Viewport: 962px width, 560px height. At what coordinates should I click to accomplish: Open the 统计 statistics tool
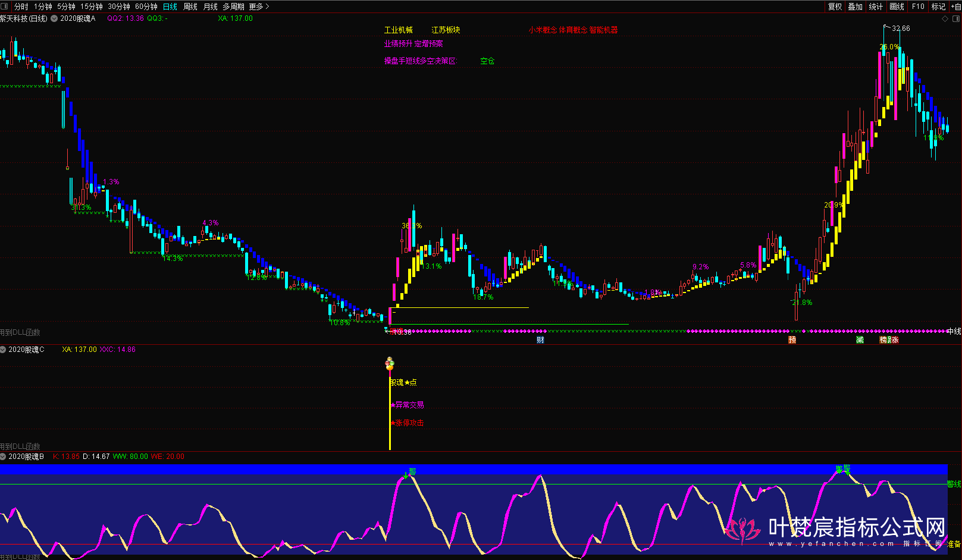point(876,7)
